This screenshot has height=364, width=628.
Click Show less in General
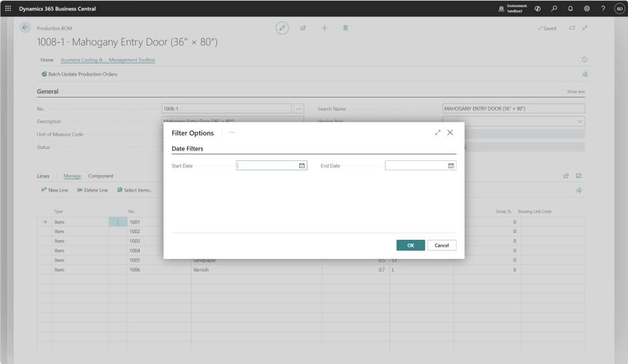point(575,92)
